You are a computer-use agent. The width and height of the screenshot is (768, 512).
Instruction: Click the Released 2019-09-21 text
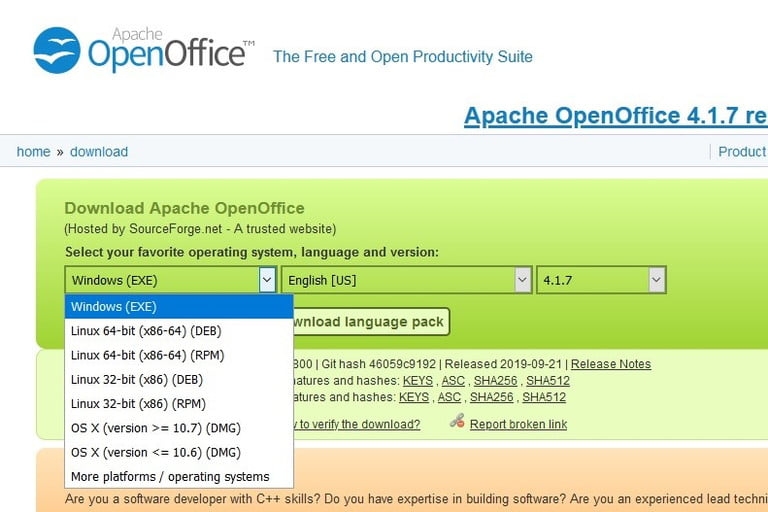coord(503,364)
